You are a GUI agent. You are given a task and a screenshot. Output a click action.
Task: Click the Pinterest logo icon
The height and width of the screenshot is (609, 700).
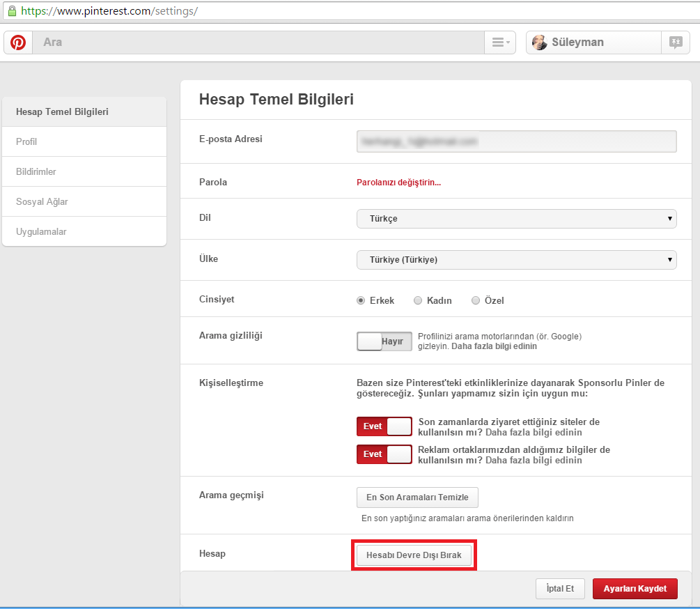tap(18, 43)
